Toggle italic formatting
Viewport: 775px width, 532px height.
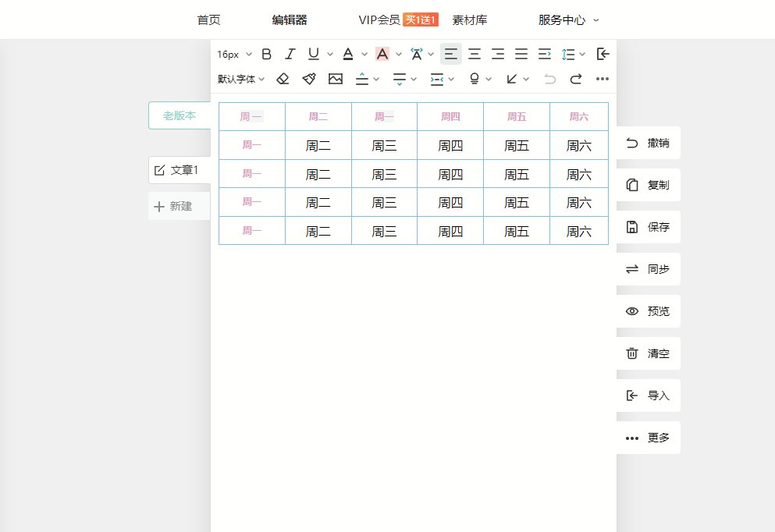click(290, 54)
